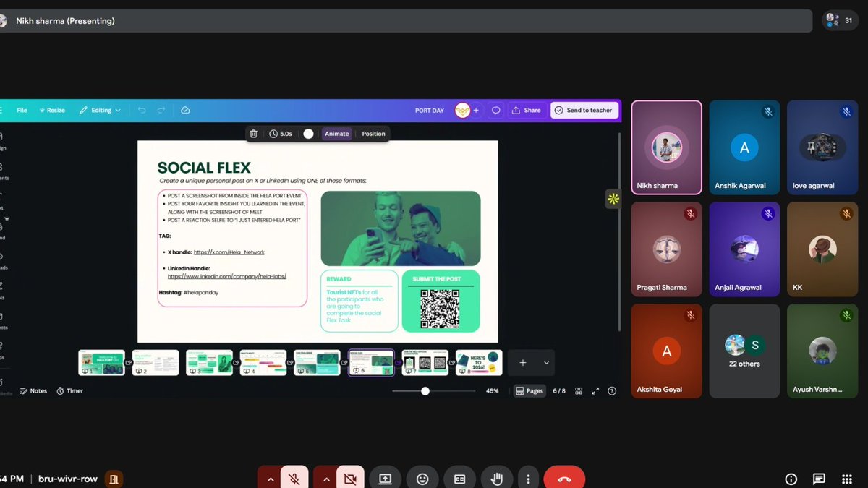Select Anshik Agarwal participant tile
This screenshot has height=488, width=868.
tap(744, 147)
